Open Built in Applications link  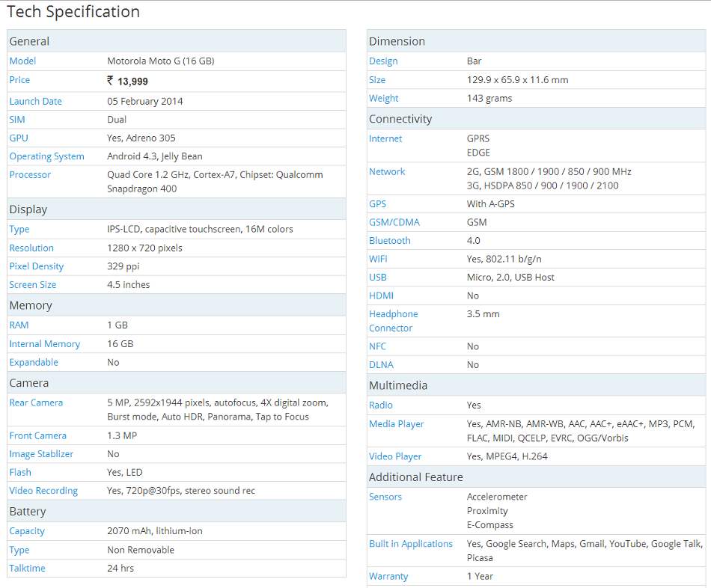(x=411, y=544)
